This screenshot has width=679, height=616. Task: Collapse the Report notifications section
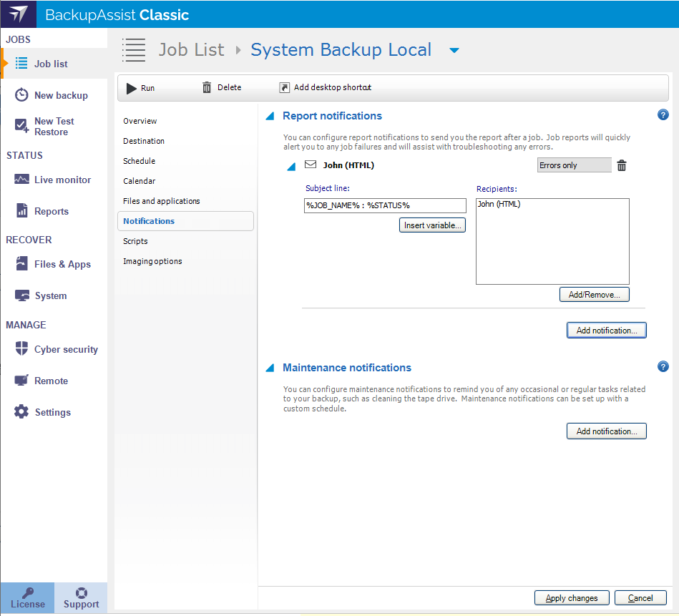270,116
